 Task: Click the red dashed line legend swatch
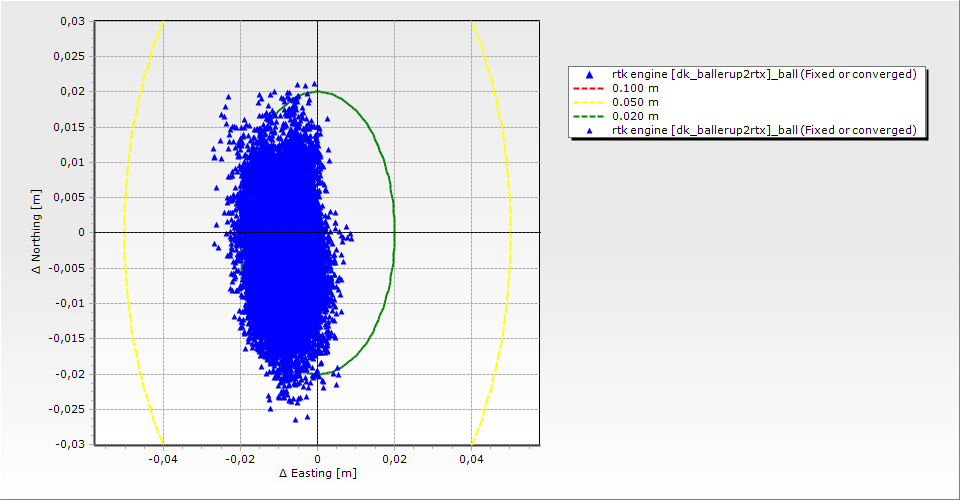click(588, 88)
